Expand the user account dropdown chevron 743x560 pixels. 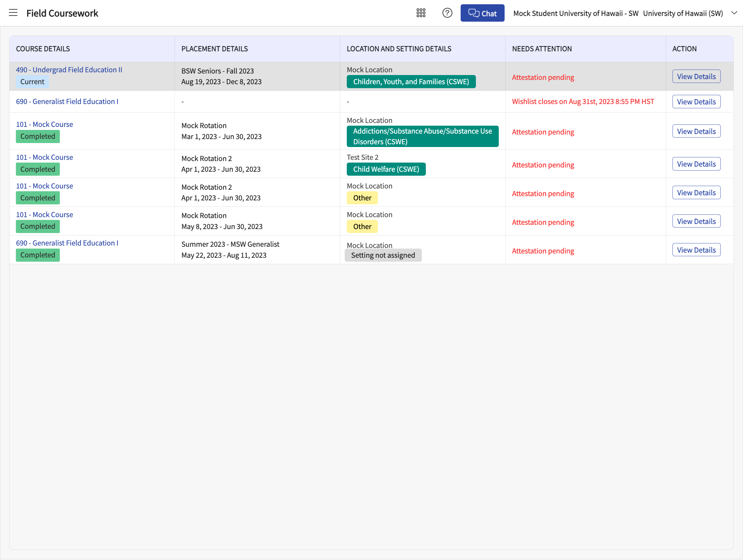734,13
